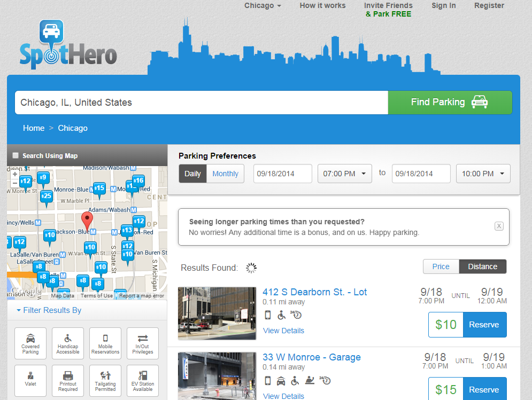Screen dimensions: 532x400
Task: Open the 10:00 PM end time dropdown
Action: [483, 174]
